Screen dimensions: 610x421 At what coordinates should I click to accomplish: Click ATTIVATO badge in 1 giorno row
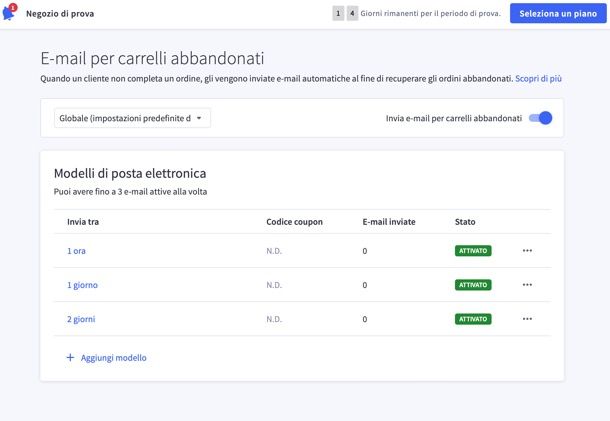pos(473,285)
